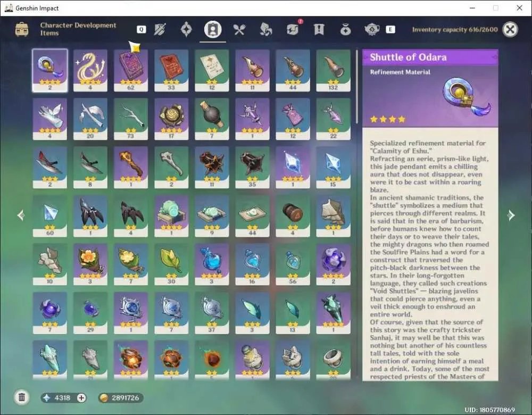
Task: Switch to the Materials tab (plant icon)
Action: tap(265, 29)
